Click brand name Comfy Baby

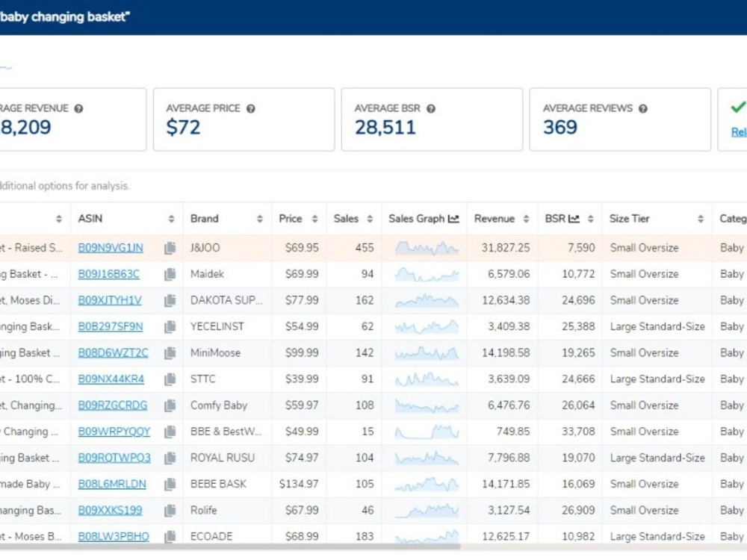(x=219, y=405)
